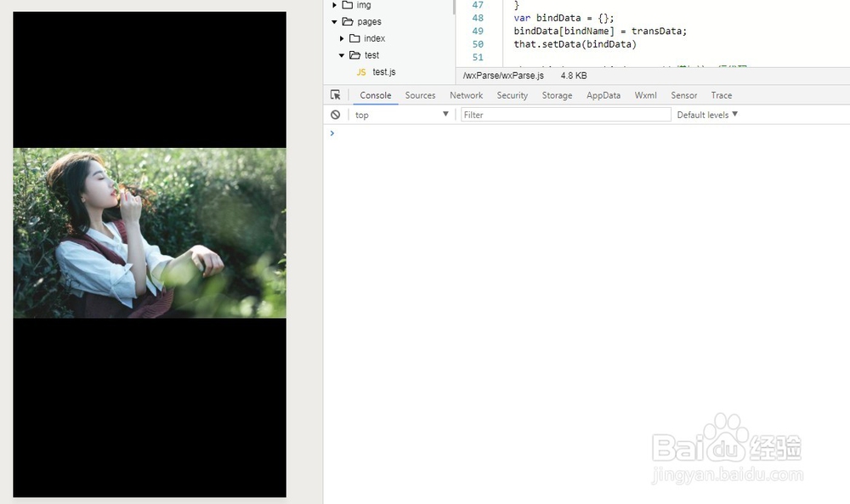The height and width of the screenshot is (504, 850).
Task: Collapse the pages folder arrow
Action: [334, 22]
